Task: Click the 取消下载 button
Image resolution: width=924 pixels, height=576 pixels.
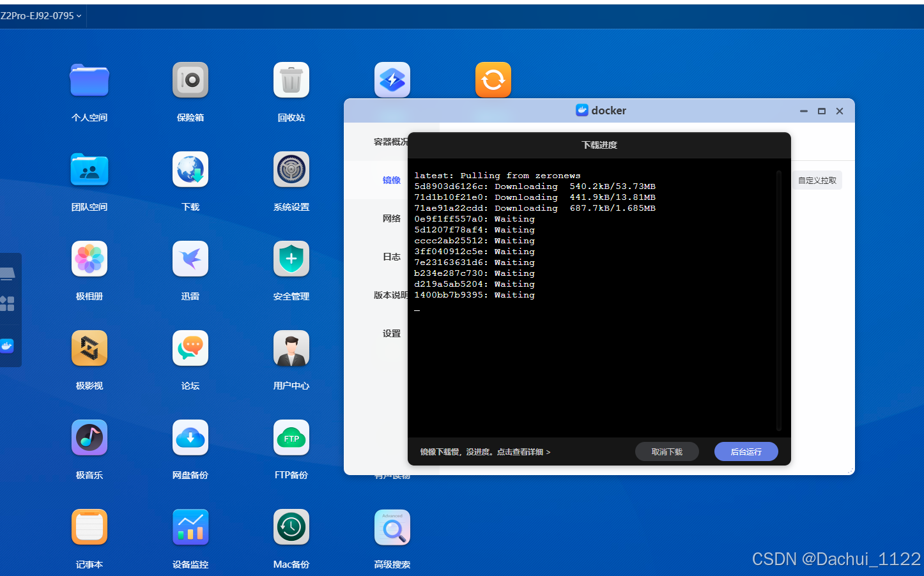Action: point(667,451)
